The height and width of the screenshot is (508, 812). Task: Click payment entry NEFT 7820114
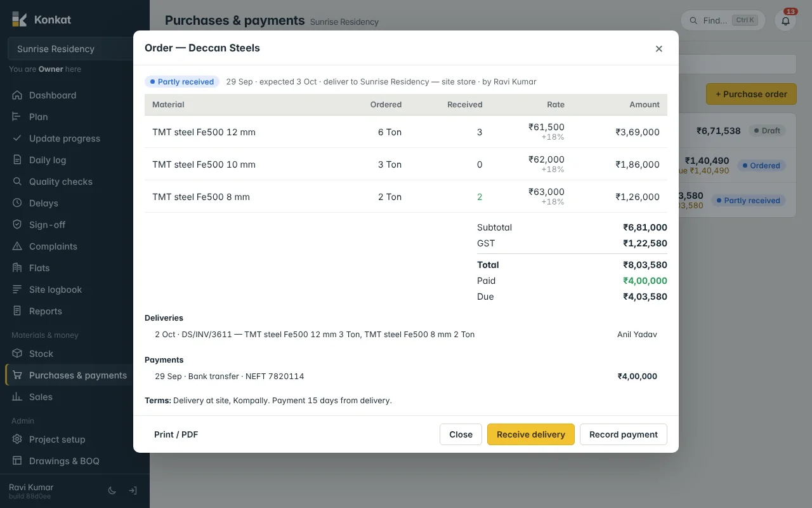tap(406, 377)
